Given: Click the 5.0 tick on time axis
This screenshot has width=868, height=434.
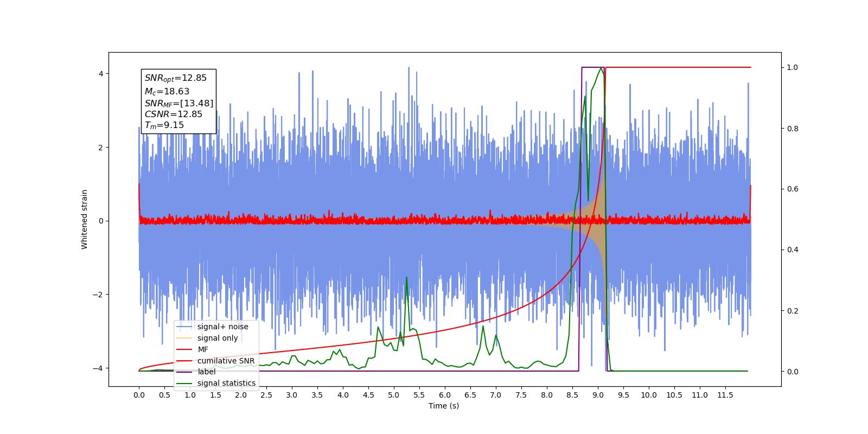Looking at the screenshot, I should click(x=394, y=395).
